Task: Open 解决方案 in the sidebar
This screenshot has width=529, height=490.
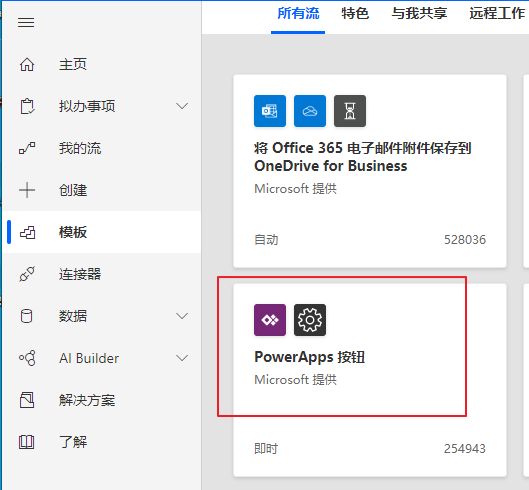Action: click(87, 400)
